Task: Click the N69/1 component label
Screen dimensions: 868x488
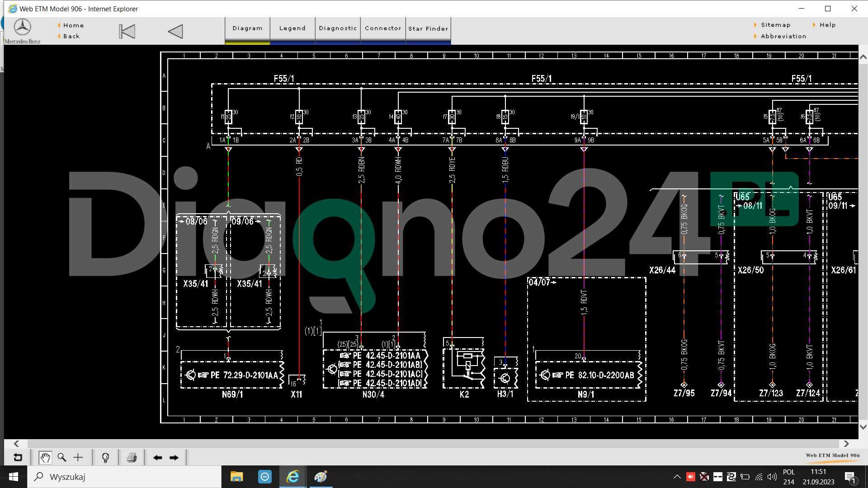Action: (232, 394)
